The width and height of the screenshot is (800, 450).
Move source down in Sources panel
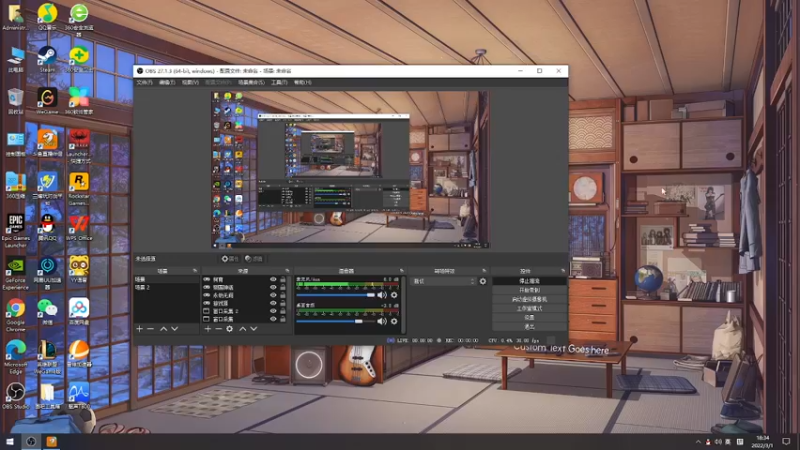254,329
